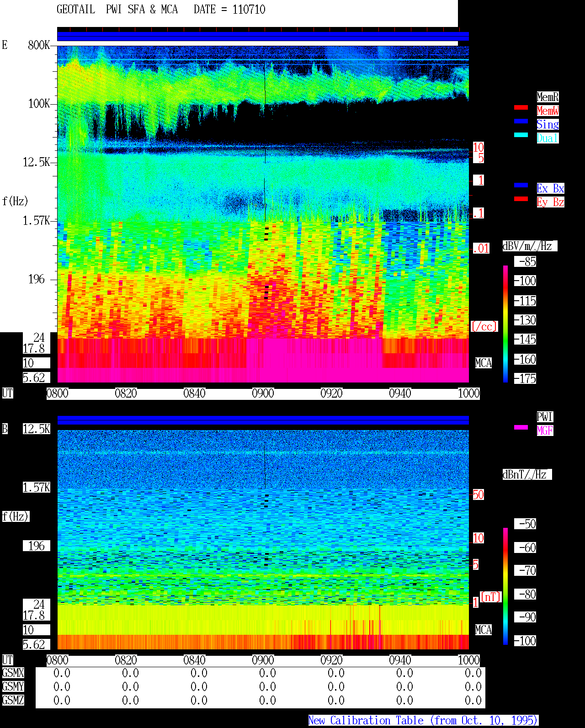585x728 pixels.
Task: Click the GSMZ value under 1000
Action: (x=473, y=700)
